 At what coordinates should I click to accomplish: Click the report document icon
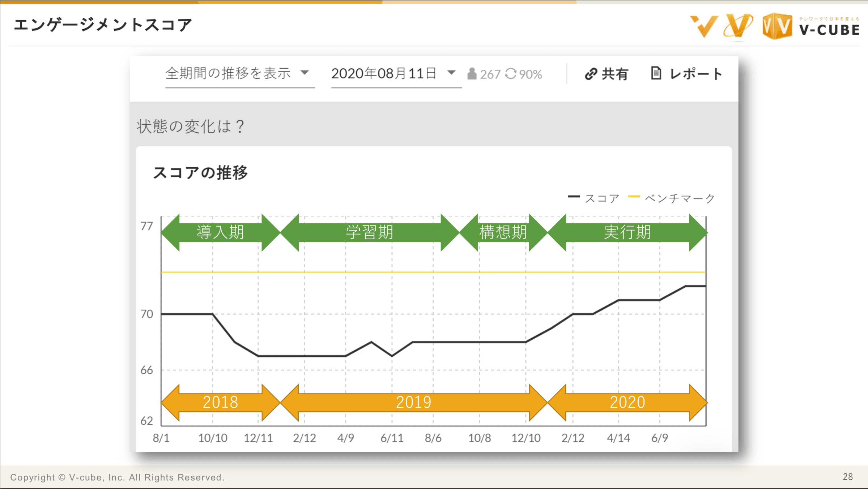[656, 73]
